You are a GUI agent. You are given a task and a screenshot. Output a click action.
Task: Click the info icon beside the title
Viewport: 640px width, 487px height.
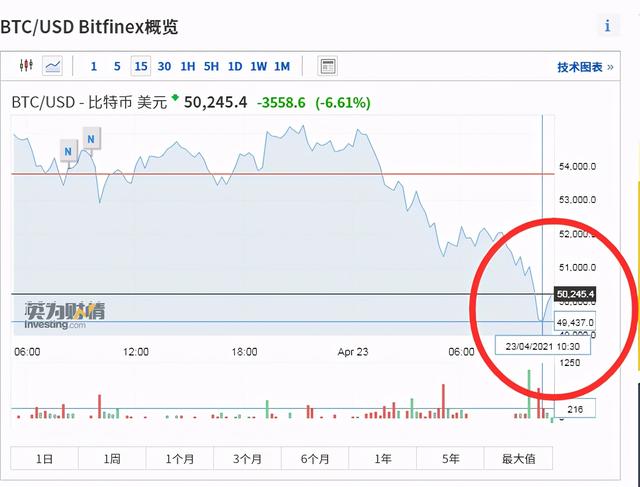coord(606,26)
